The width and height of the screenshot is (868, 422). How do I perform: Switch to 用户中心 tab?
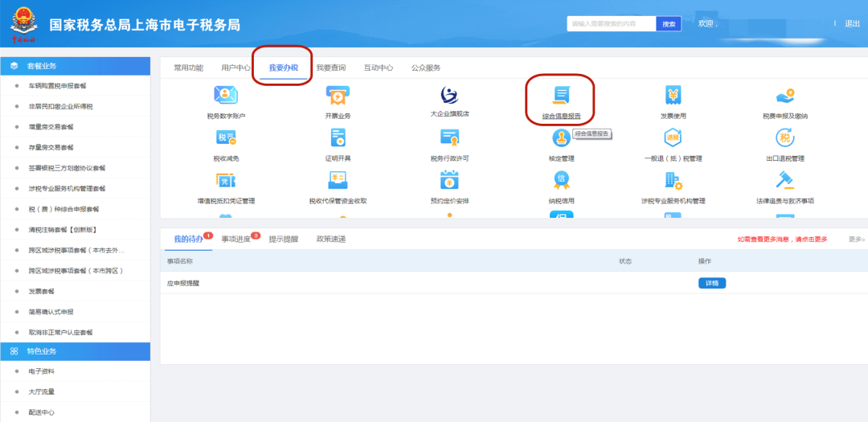pyautogui.click(x=235, y=68)
